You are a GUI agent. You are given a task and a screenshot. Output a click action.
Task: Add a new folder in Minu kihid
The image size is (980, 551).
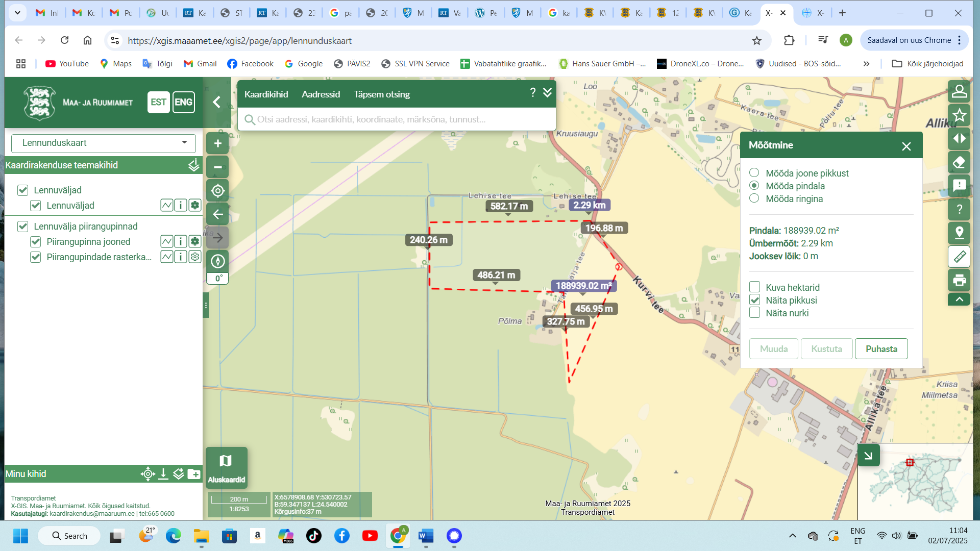(x=194, y=474)
